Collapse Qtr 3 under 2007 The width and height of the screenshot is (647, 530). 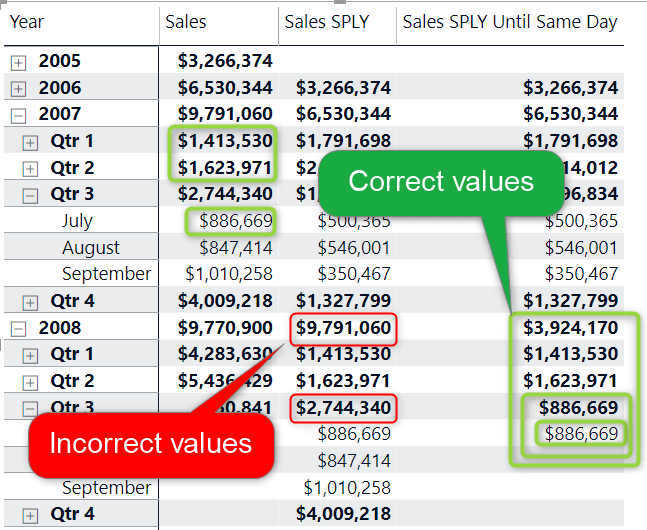point(30,195)
